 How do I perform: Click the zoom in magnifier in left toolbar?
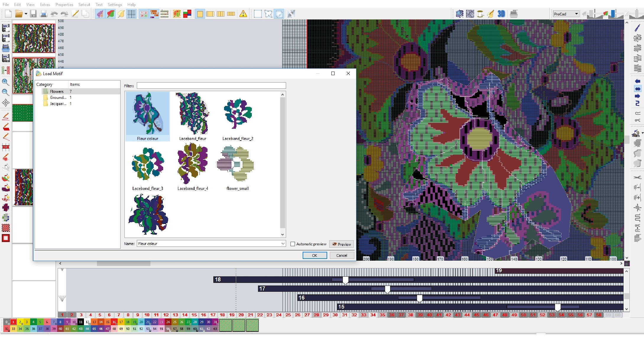click(5, 82)
